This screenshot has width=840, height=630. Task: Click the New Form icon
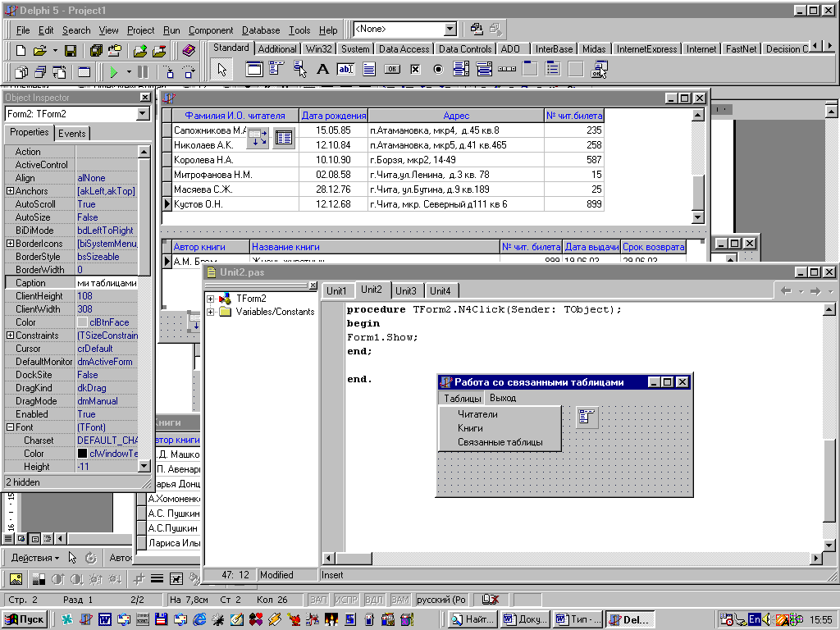[84, 71]
